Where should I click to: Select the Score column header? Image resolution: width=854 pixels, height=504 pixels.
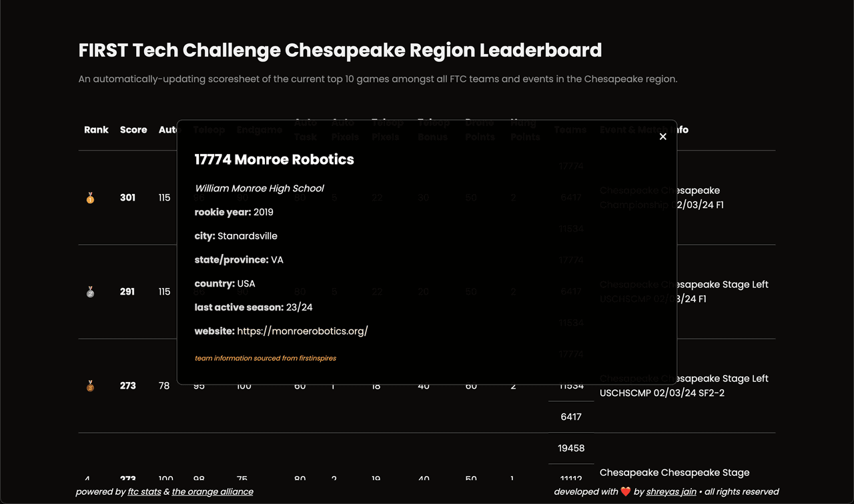133,130
